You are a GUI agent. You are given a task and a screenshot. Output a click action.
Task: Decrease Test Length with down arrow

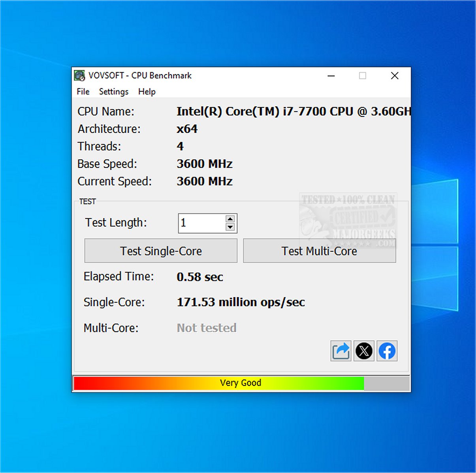230,227
